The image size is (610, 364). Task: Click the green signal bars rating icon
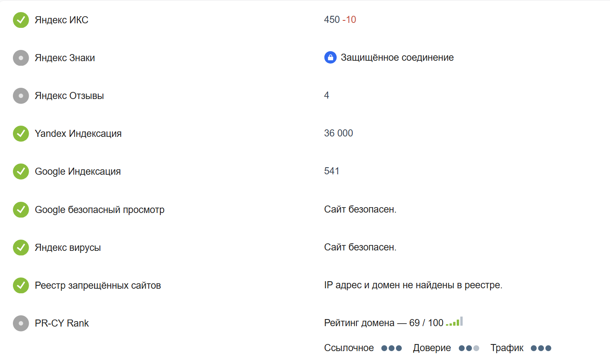click(454, 322)
